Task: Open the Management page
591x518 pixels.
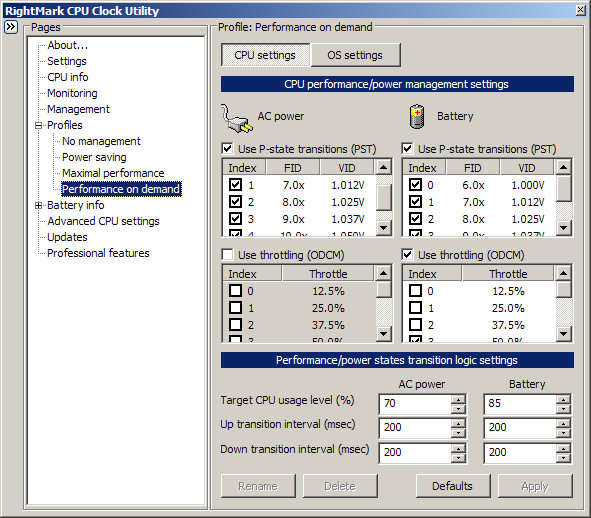Action: pyautogui.click(x=78, y=109)
